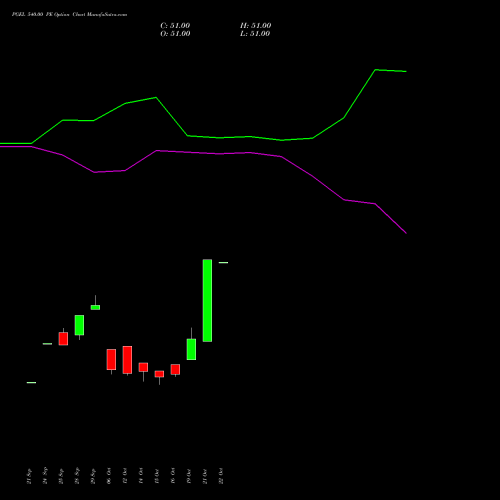Select the '29 Sep' date axis label
This screenshot has width=500, height=500.
[93, 476]
